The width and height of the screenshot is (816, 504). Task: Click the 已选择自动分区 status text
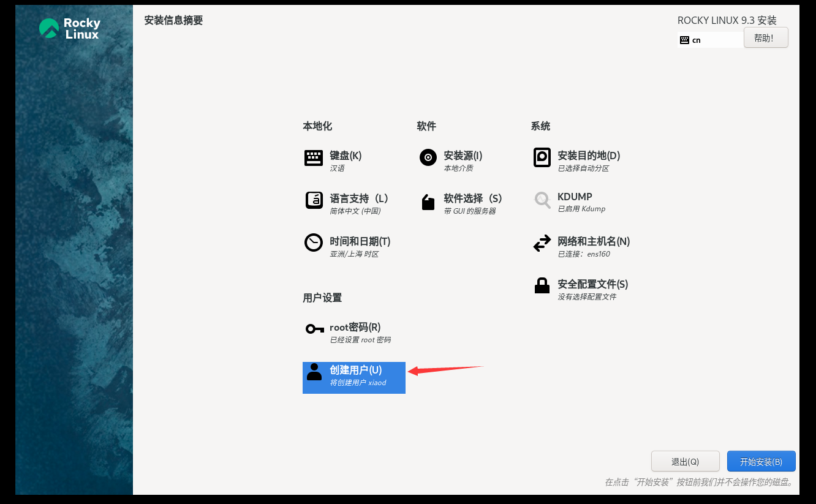(583, 168)
